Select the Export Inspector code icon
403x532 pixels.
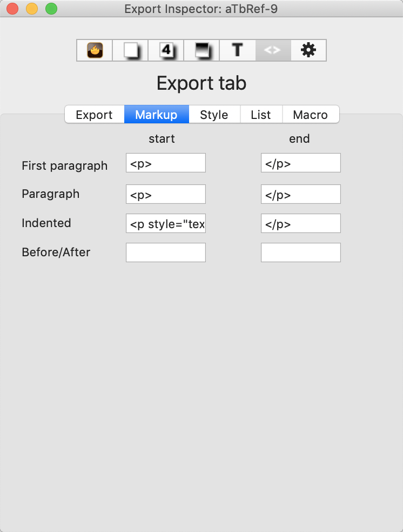click(x=272, y=50)
